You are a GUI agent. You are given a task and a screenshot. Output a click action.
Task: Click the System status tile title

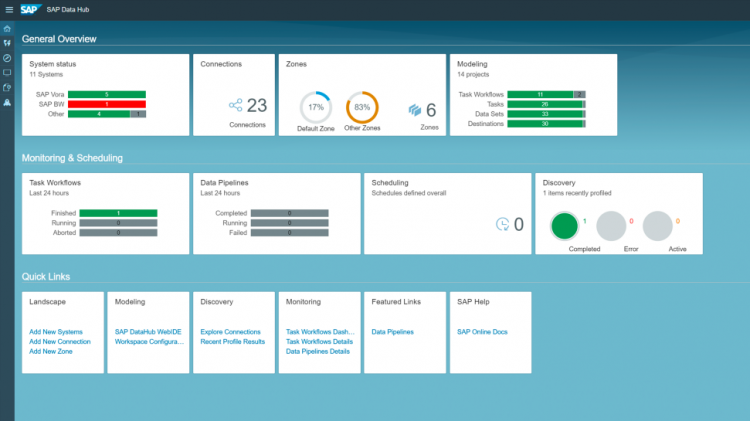53,64
